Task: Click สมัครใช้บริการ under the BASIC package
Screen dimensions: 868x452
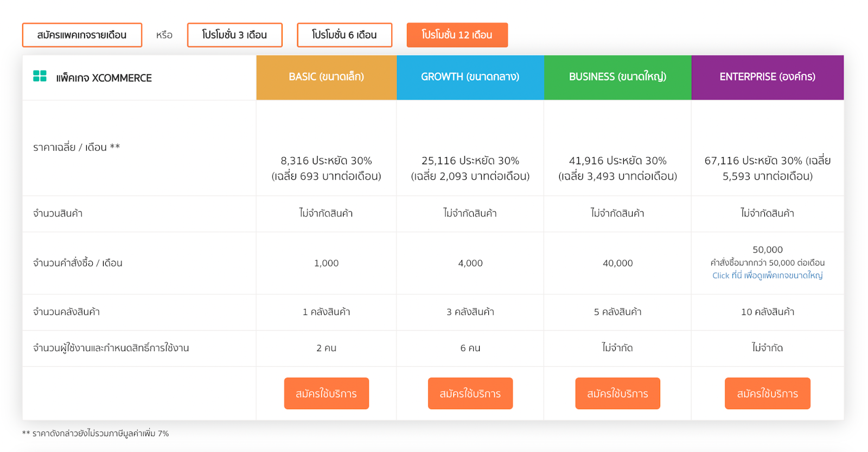Action: click(x=326, y=393)
